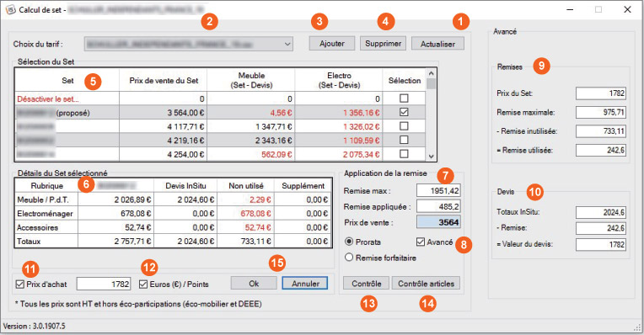This screenshot has height=335, width=644.
Task: Click the Ajouter button
Action: [x=332, y=44]
